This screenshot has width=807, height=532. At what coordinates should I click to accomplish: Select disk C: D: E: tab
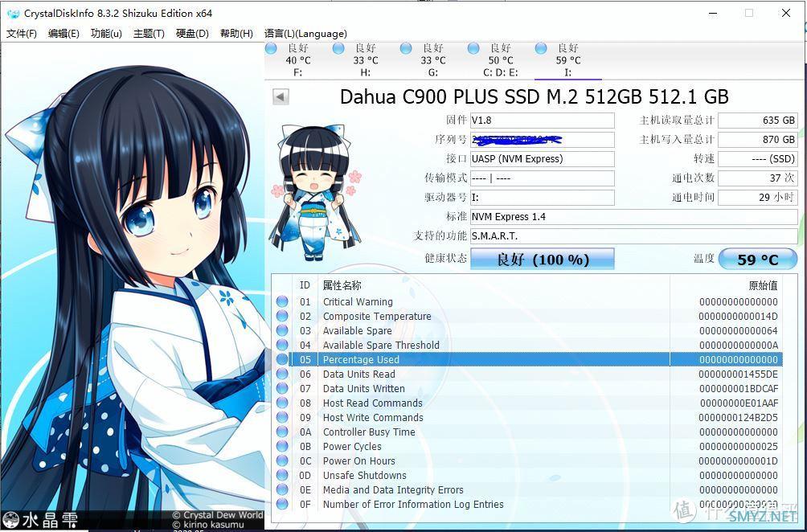(x=500, y=60)
